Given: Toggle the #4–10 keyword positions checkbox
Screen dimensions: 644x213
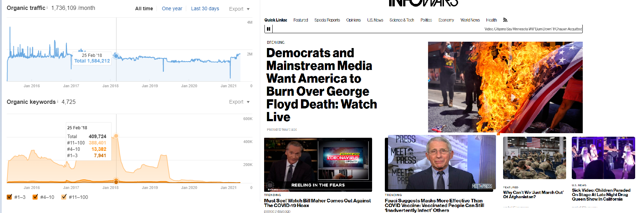Looking at the screenshot, I should click(x=35, y=197).
